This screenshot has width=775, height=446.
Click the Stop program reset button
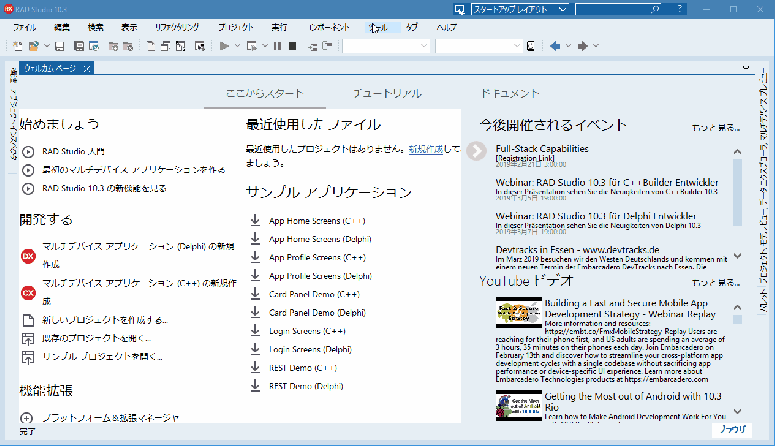293,46
